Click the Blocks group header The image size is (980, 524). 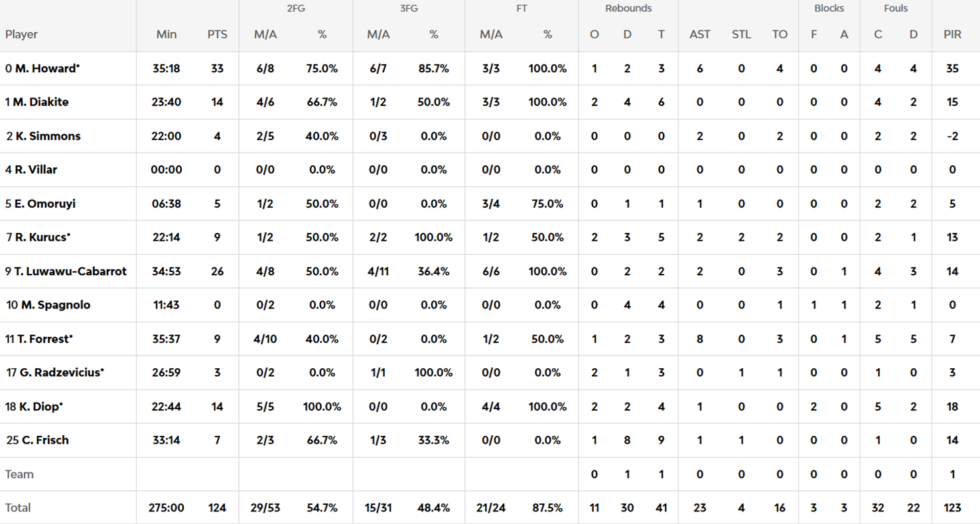pos(829,9)
